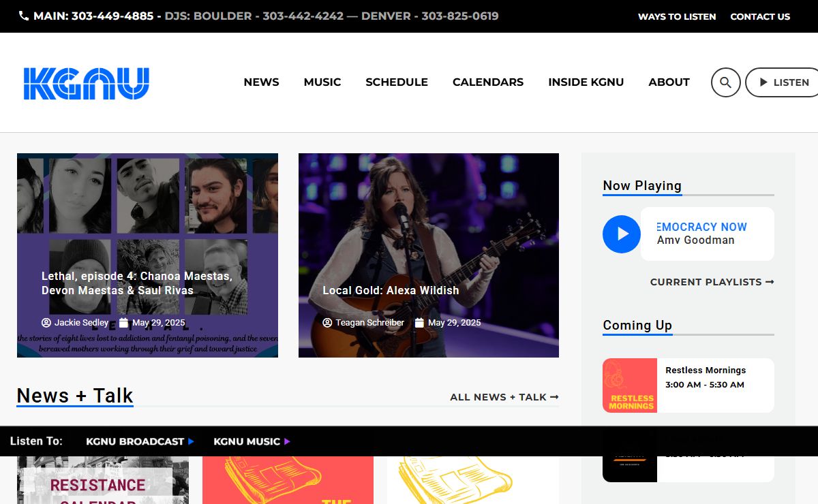Open the About menu

click(669, 82)
